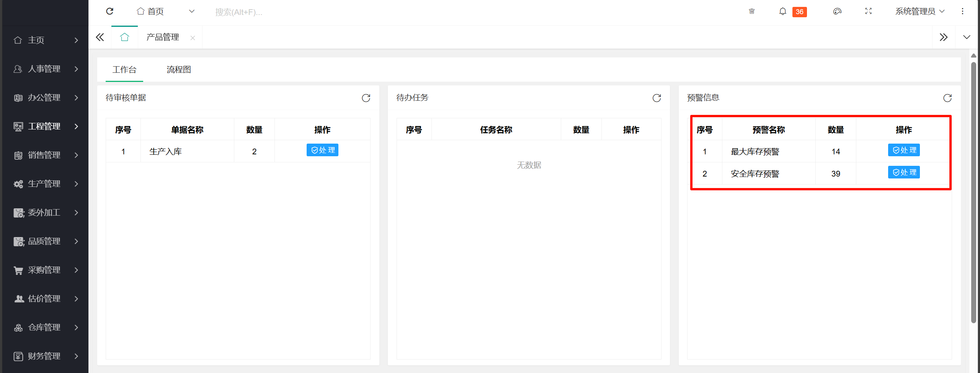Open the notification bell icon

coord(782,11)
